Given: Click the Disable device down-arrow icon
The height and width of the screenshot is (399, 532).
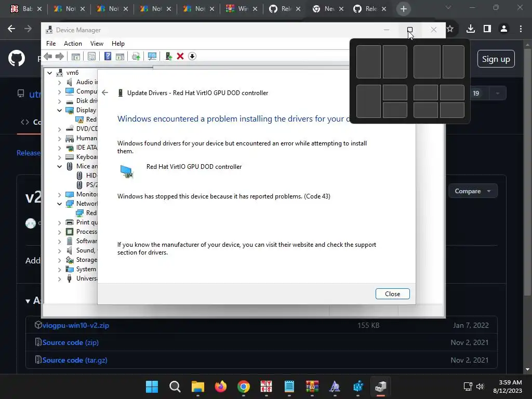Looking at the screenshot, I should click(x=192, y=56).
